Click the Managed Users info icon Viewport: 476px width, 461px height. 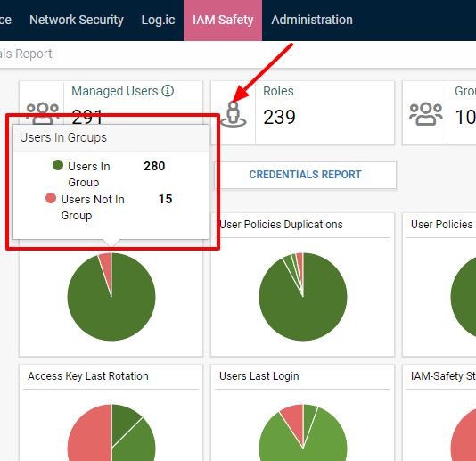point(168,90)
